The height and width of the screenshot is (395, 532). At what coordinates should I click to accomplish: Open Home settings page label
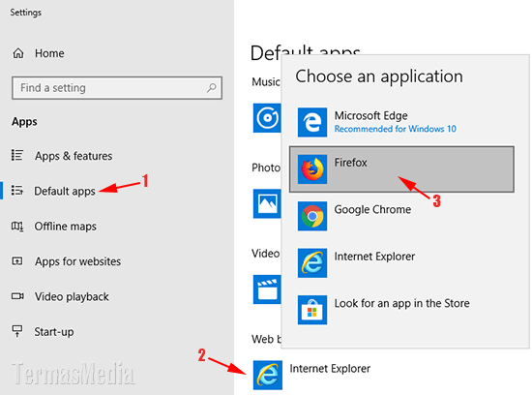pos(49,53)
